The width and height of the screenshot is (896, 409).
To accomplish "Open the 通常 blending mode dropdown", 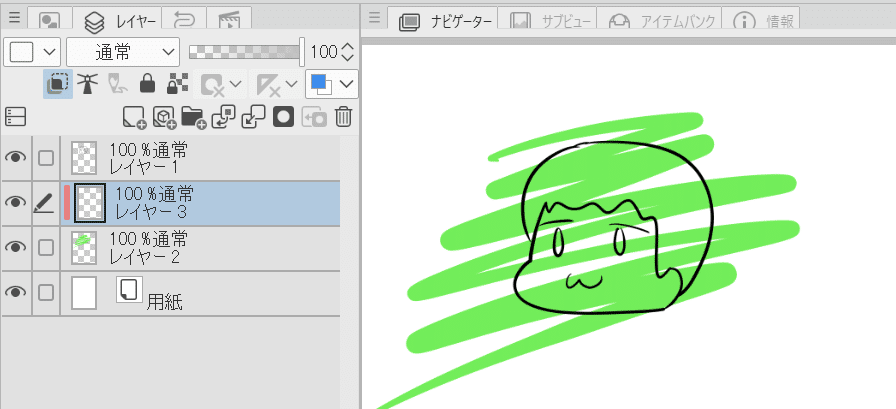I will point(123,52).
